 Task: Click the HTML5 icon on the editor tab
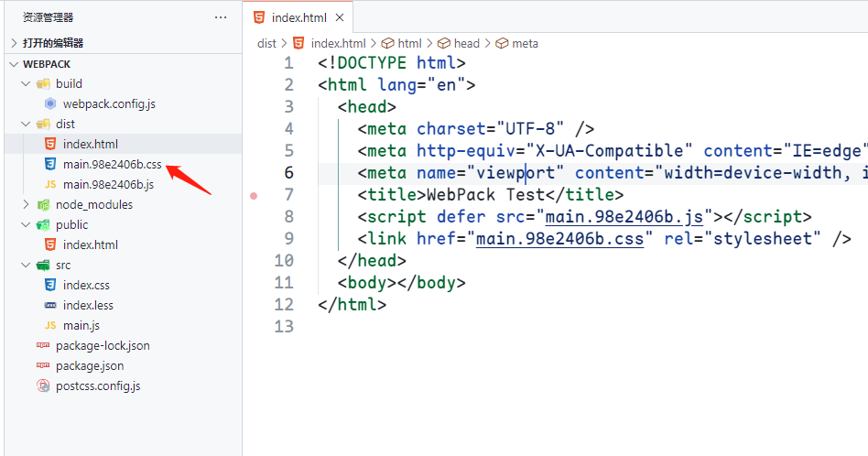click(x=258, y=17)
